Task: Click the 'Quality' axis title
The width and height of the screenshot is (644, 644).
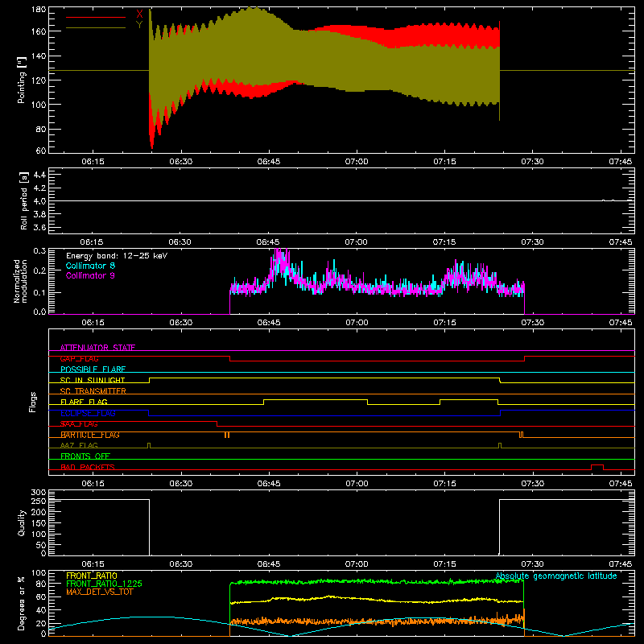Action: point(22,522)
